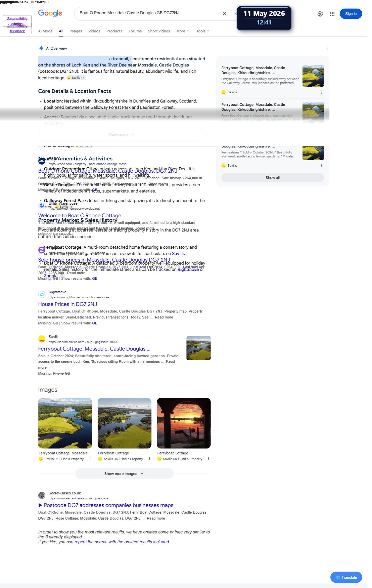Open the sunset archway image thumbnail
Screen dimensions: 372x588
coord(184,423)
